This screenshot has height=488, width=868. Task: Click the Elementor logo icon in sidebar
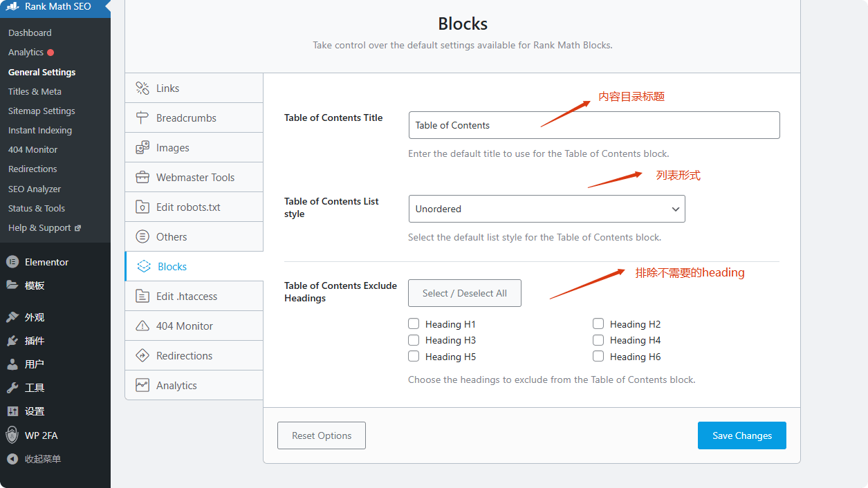(x=12, y=262)
